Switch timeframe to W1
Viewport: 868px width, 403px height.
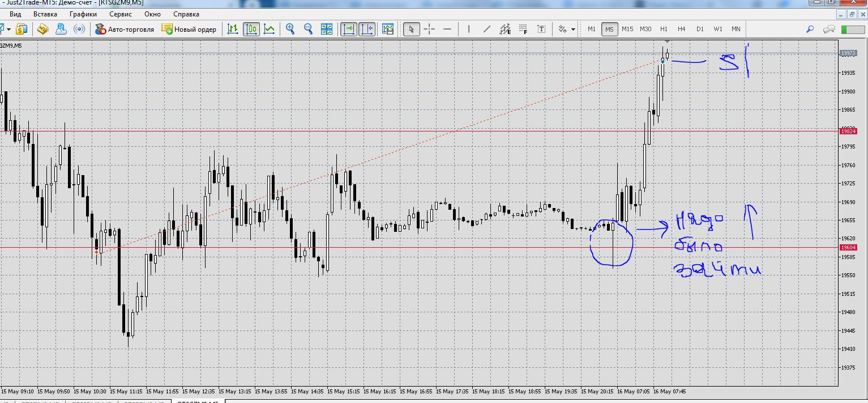point(718,29)
